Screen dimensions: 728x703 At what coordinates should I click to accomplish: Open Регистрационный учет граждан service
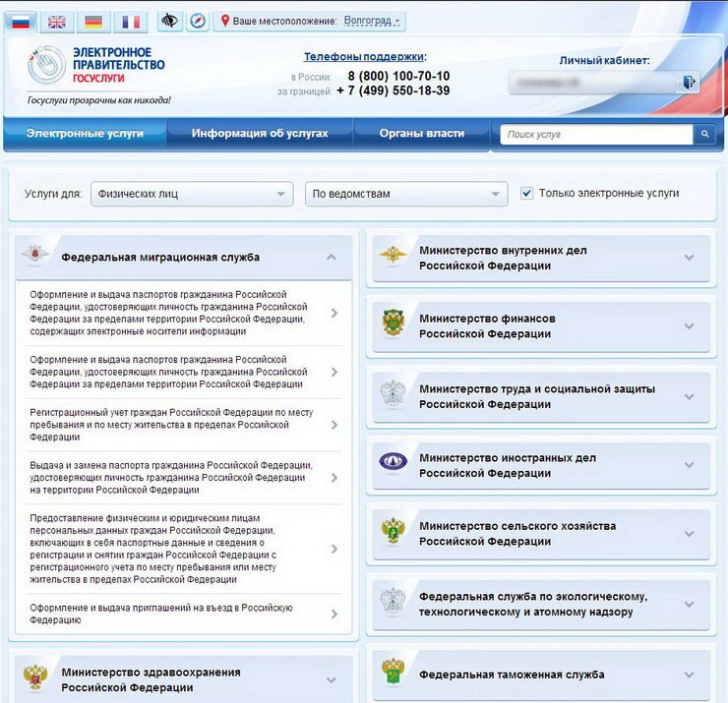pos(184,425)
